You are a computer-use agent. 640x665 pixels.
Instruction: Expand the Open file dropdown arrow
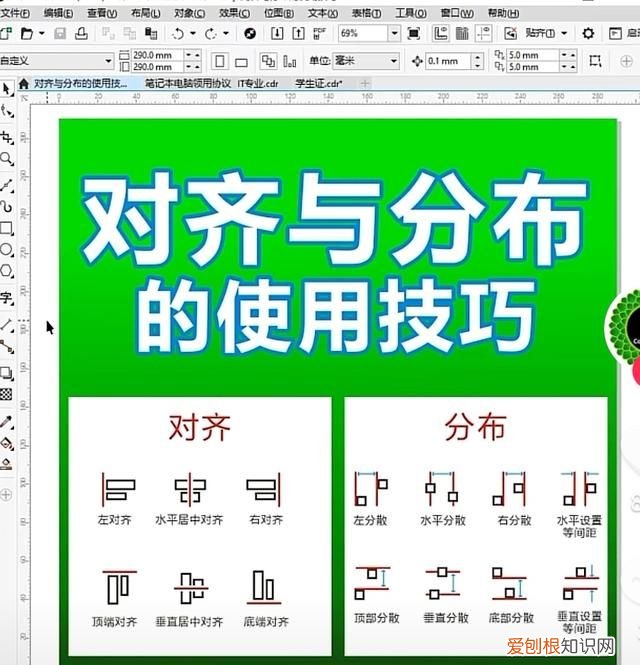click(42, 33)
